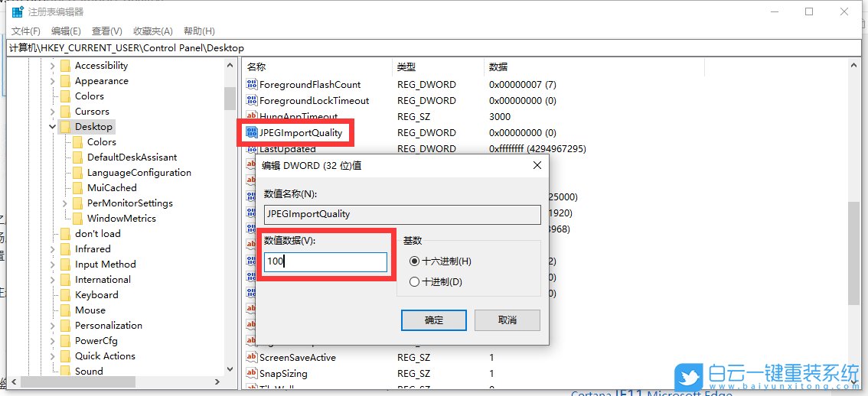
Task: Click the key tree's scroll-up arrow
Action: tap(230, 65)
